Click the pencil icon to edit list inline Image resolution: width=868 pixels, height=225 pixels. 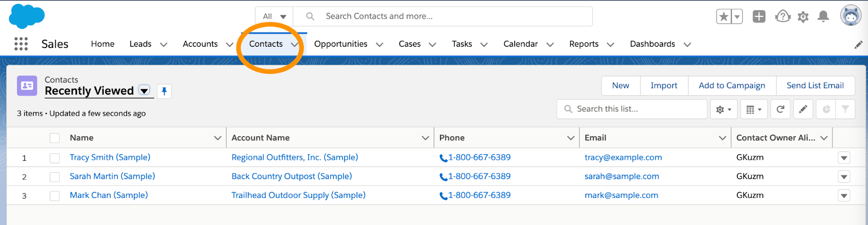pos(803,109)
